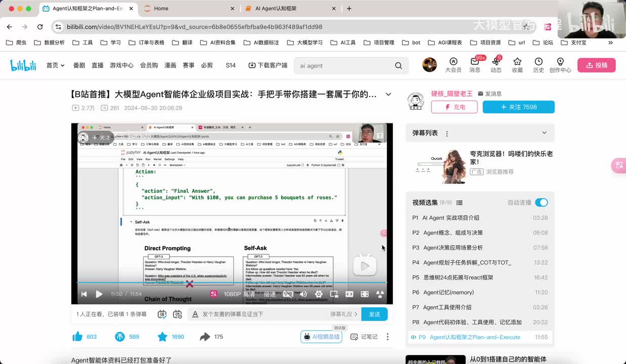
Task: Switch episode list view layout icon
Action: (459, 203)
